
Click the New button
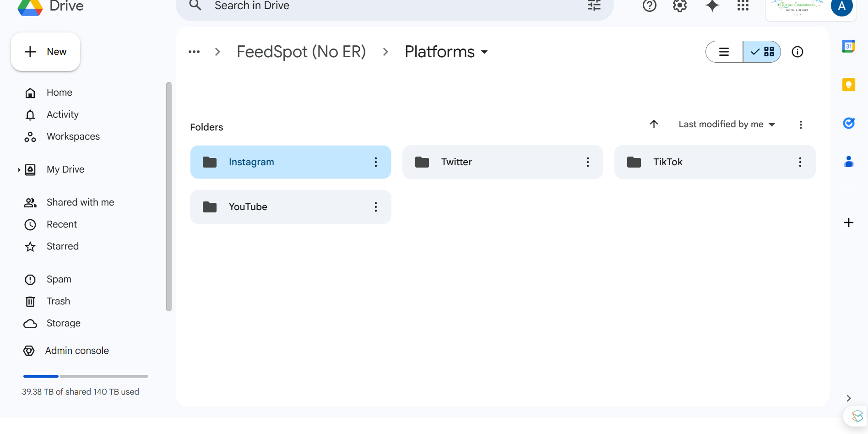pyautogui.click(x=45, y=52)
